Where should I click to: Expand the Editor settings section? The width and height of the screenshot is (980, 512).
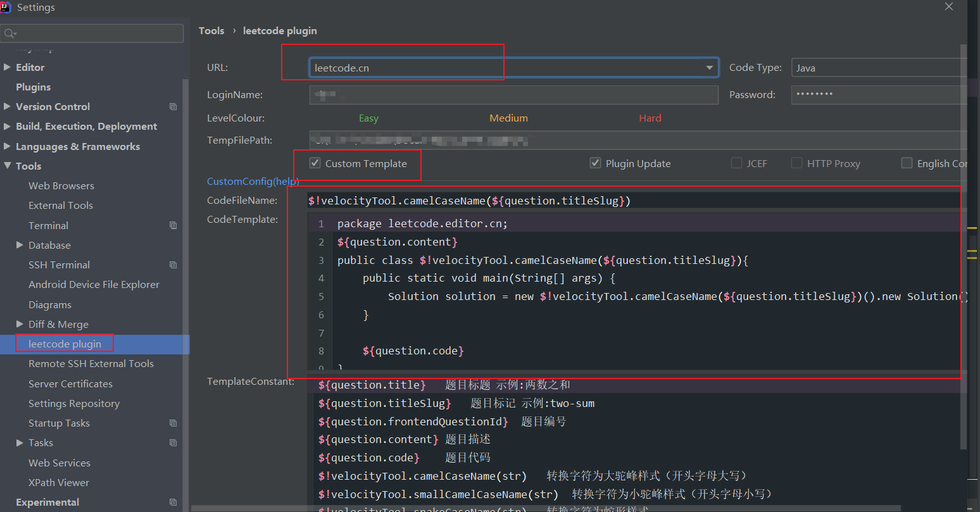pos(7,67)
